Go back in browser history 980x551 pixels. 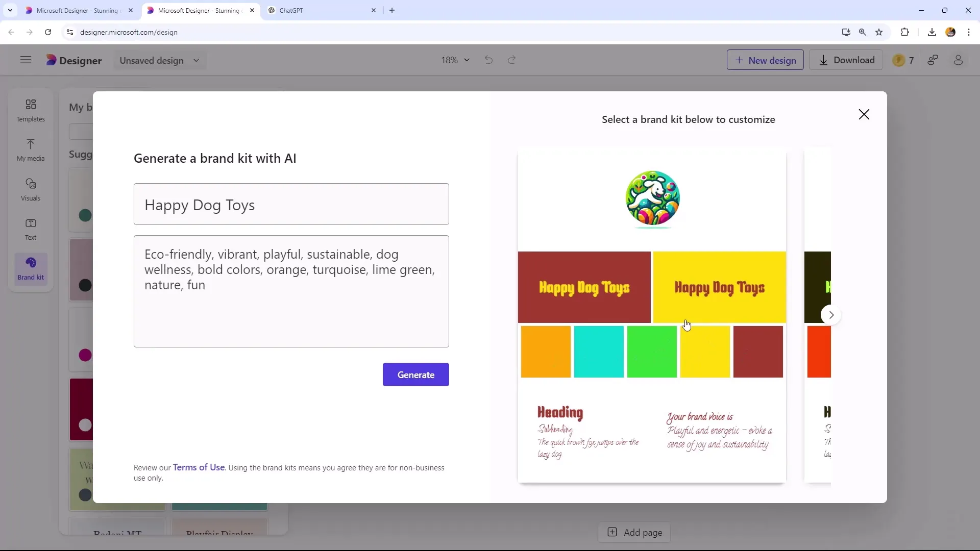click(x=11, y=32)
